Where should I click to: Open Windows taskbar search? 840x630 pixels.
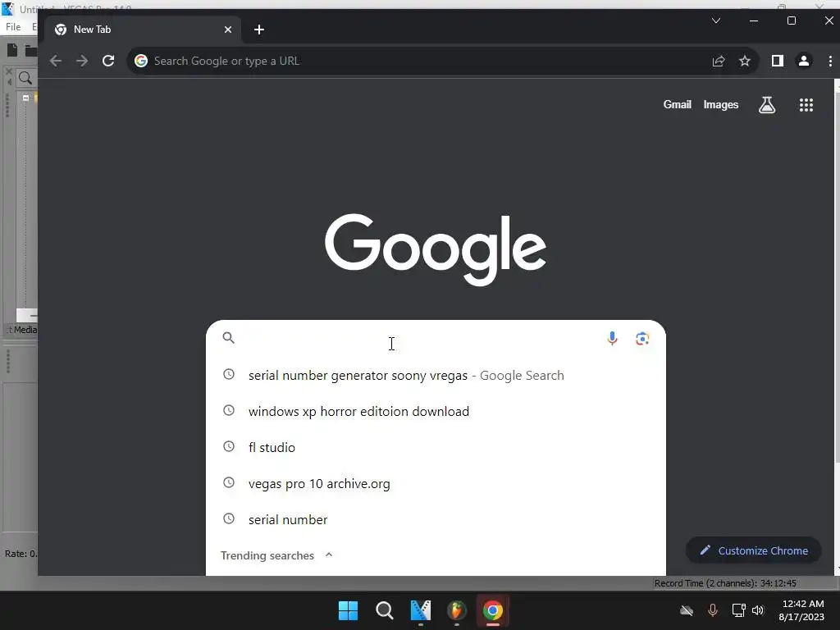pyautogui.click(x=384, y=610)
